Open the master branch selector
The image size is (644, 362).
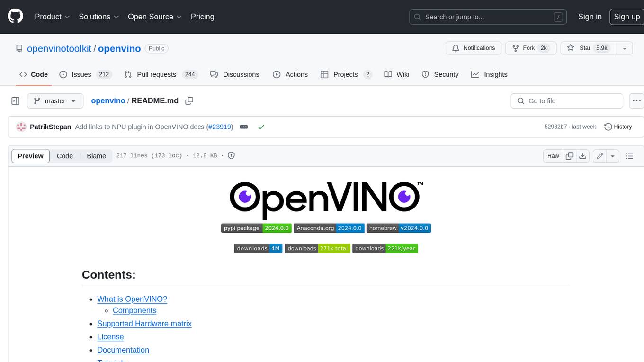55,101
